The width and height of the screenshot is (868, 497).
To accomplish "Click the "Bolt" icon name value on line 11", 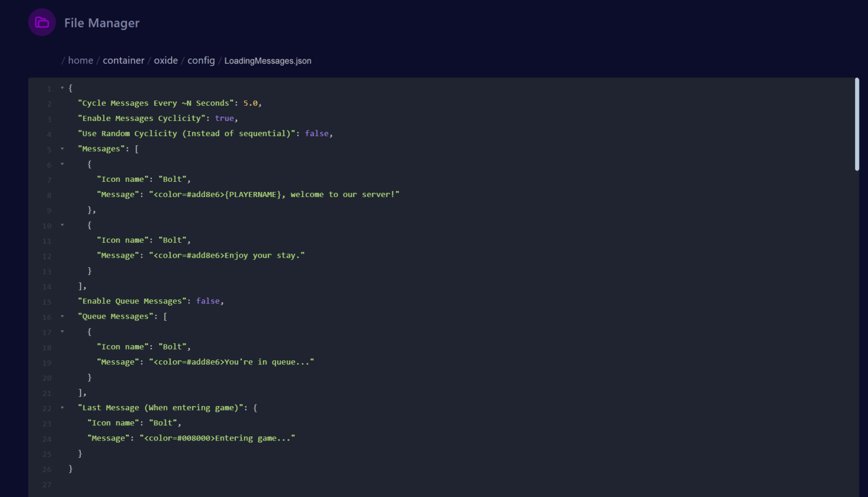I will click(x=172, y=241).
